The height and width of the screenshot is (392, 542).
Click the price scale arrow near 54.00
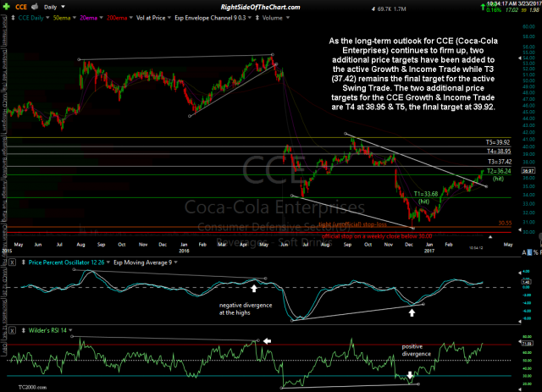519,58
